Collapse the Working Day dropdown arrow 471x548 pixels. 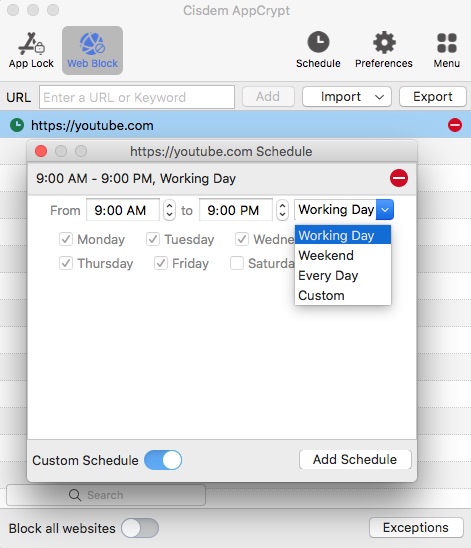point(385,210)
